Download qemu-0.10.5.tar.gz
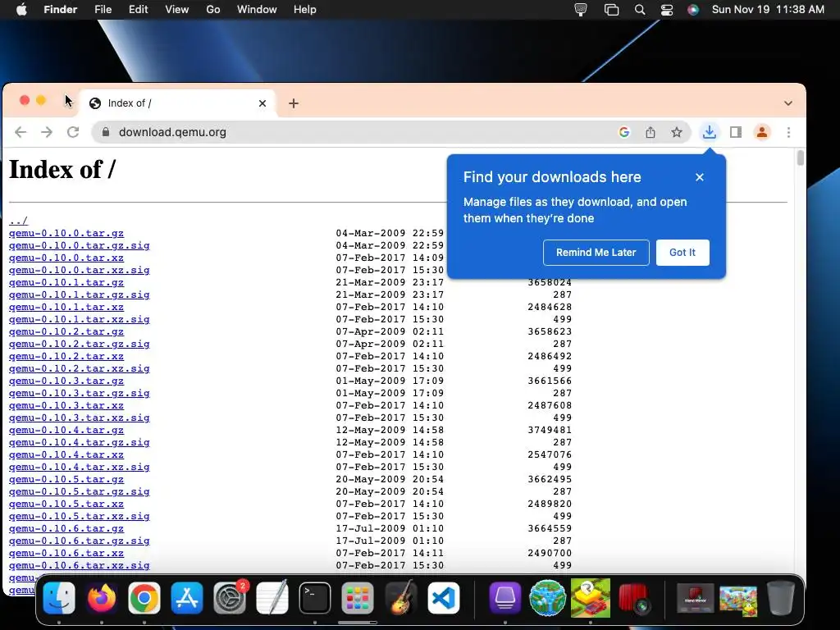 (66, 479)
